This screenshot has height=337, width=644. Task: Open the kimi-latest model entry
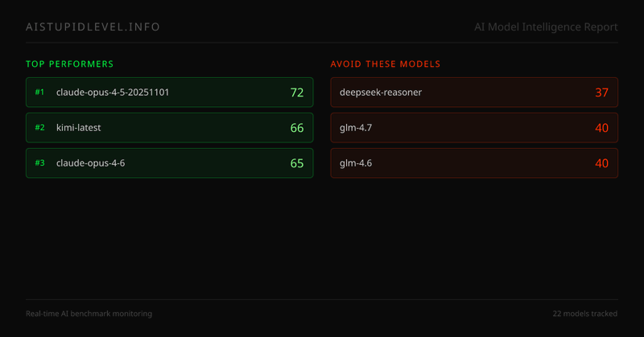78,128
